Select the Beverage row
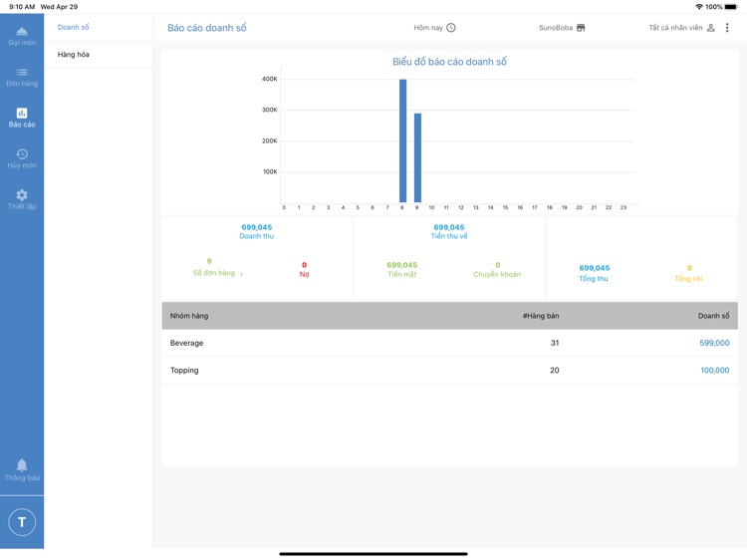The height and width of the screenshot is (560, 747). point(450,343)
